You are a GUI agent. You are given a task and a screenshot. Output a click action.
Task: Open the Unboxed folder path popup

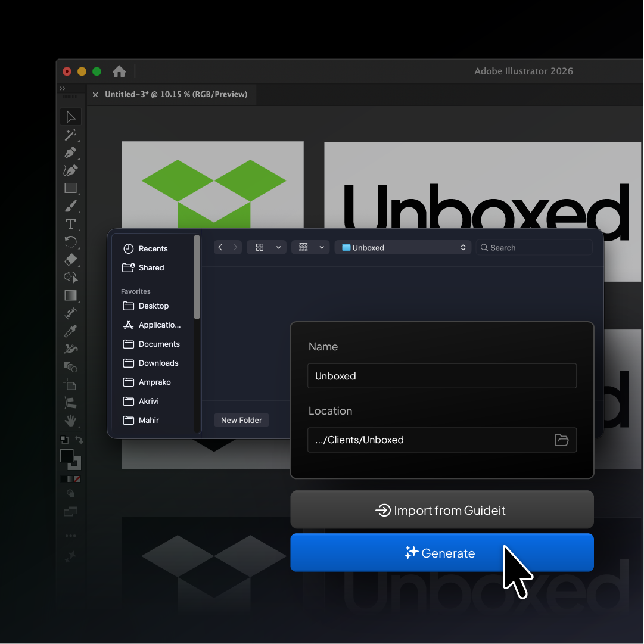click(x=403, y=247)
